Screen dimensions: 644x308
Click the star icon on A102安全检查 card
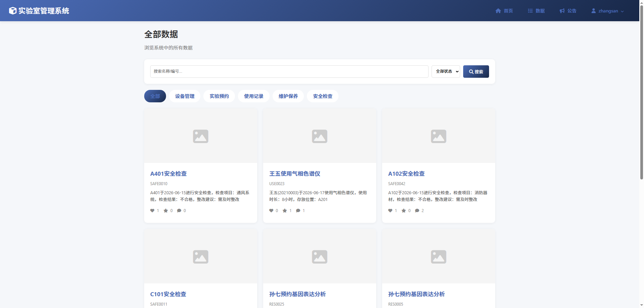click(x=404, y=211)
